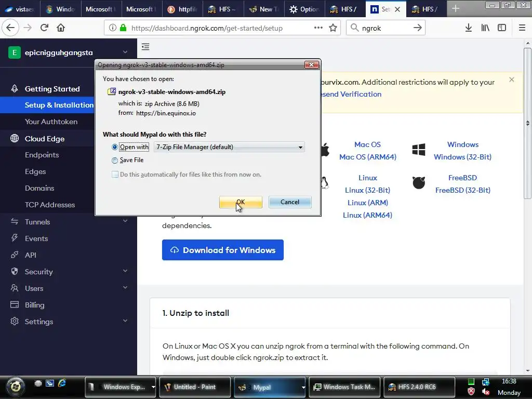Close the Set tab with its X
The width and height of the screenshot is (532, 399).
pos(397,9)
